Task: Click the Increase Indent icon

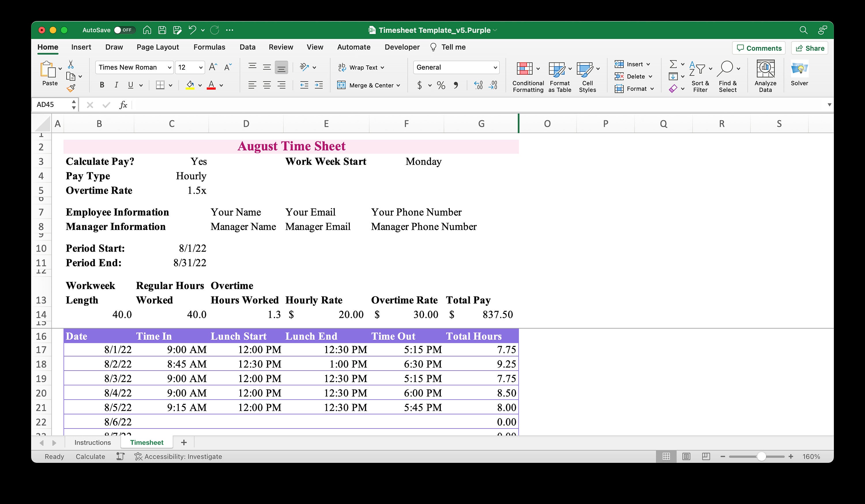Action: pos(319,85)
